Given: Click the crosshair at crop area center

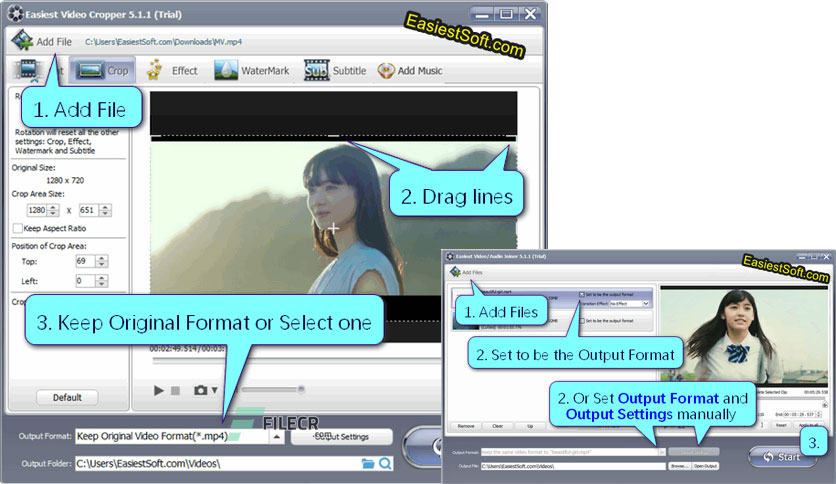Looking at the screenshot, I should tap(334, 229).
